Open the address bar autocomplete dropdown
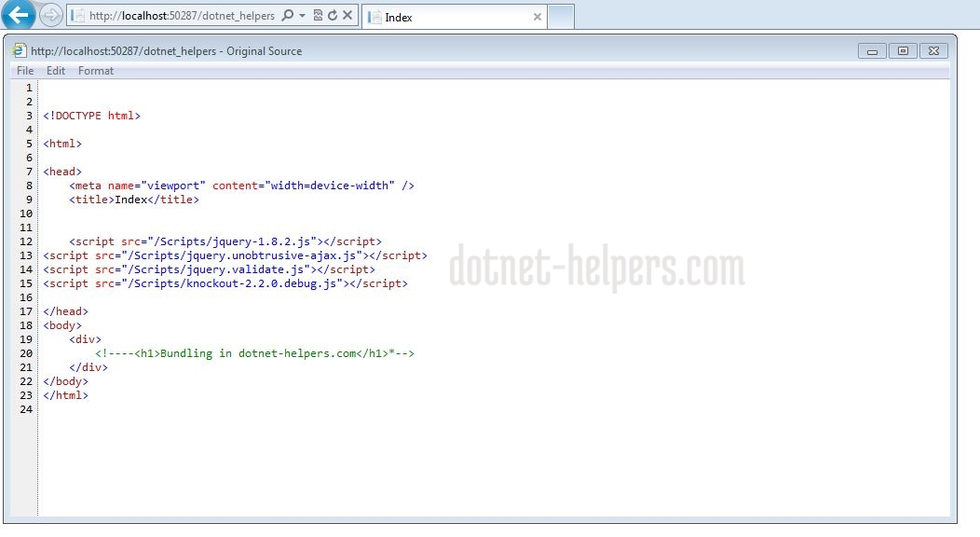Screen dimensions: 980x537 coord(302,16)
